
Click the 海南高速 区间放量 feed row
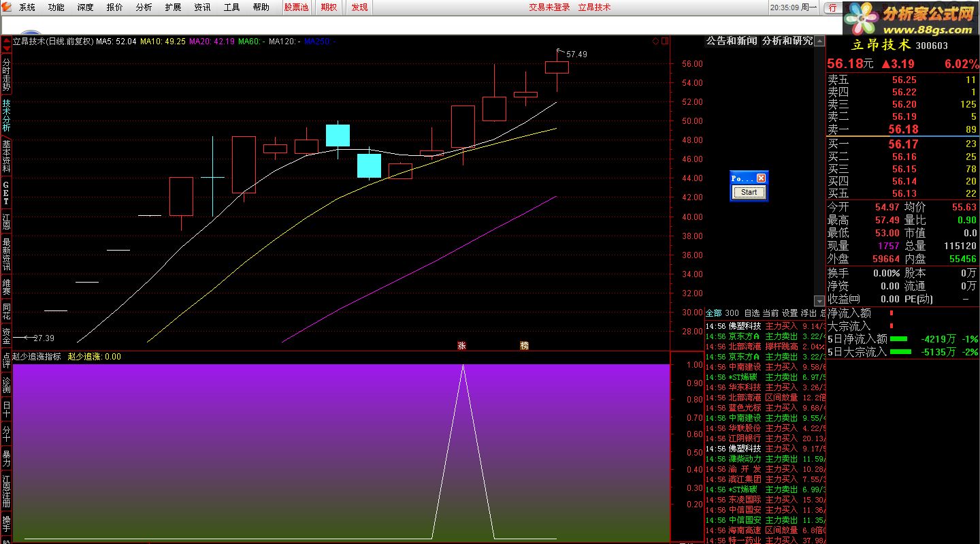pyautogui.click(x=765, y=530)
